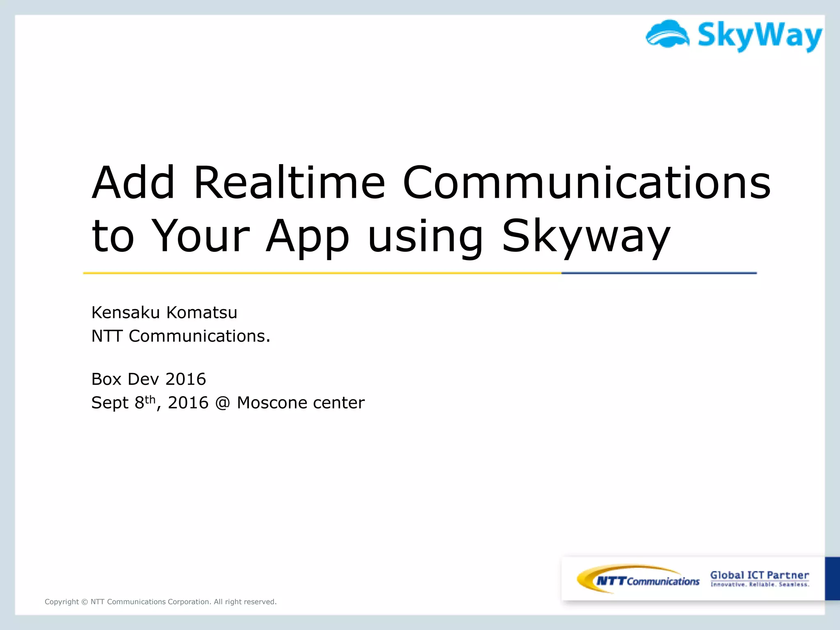Click the 'Box Dev 2016' event text
The image size is (840, 630).
pyautogui.click(x=148, y=379)
